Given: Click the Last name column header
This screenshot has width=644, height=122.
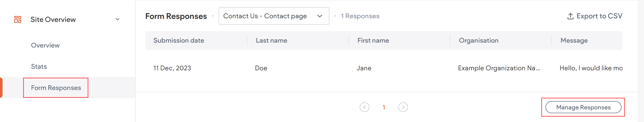Looking at the screenshot, I should click(271, 40).
